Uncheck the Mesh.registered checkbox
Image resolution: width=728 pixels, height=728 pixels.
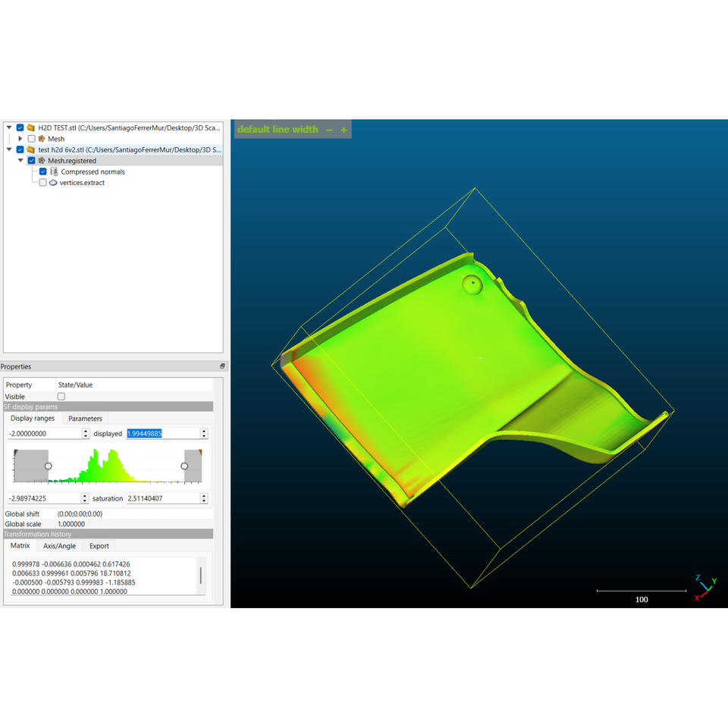click(x=32, y=161)
